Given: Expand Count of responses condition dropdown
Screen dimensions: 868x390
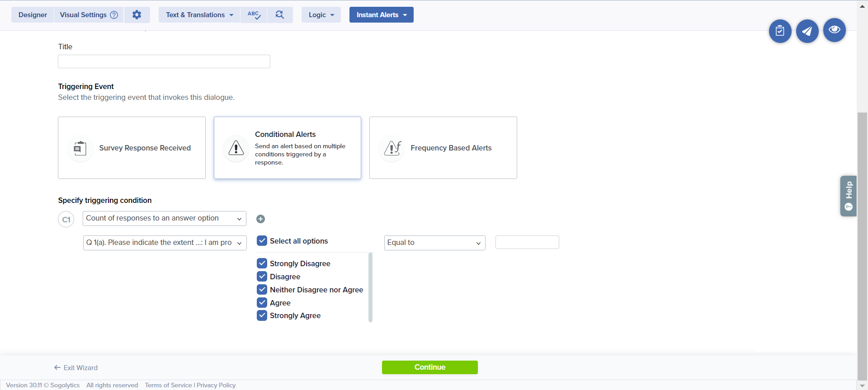Looking at the screenshot, I should [x=165, y=218].
